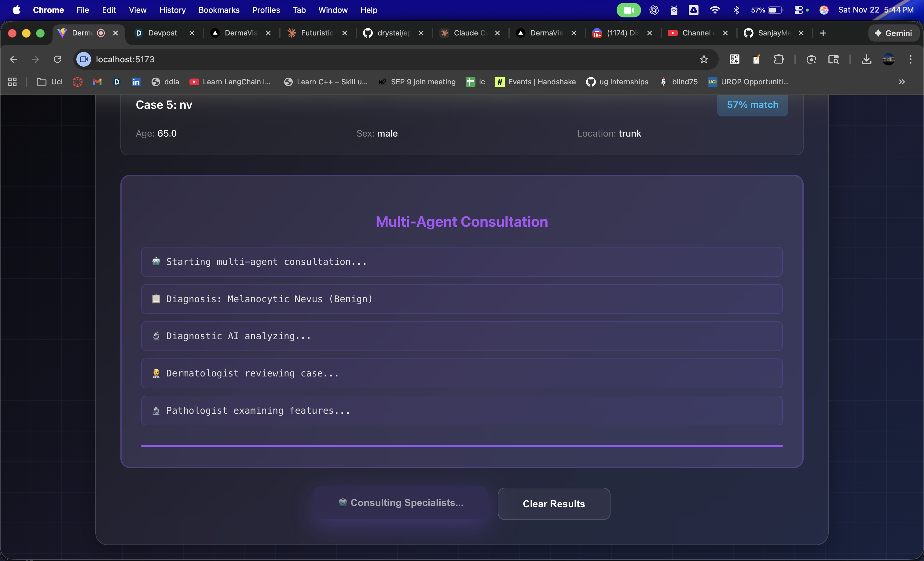This screenshot has width=924, height=561.
Task: Open the Extensions puzzle icon
Action: tap(779, 59)
